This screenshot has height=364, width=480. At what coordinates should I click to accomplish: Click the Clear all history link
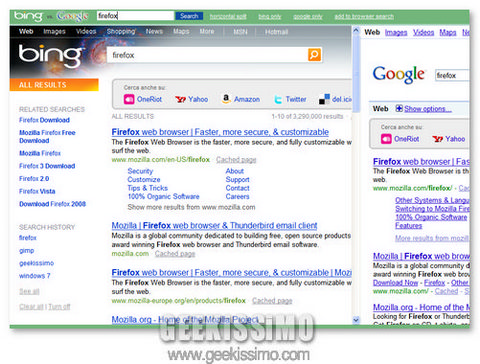pyautogui.click(x=31, y=307)
